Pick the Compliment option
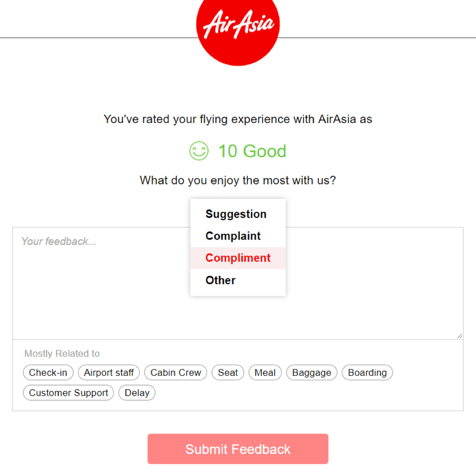 coord(238,258)
